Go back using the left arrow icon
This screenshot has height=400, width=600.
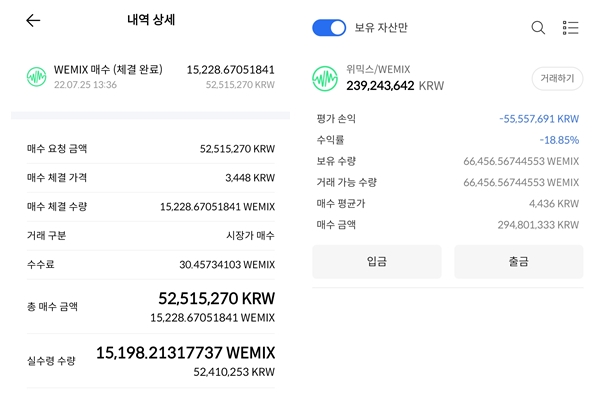[x=33, y=20]
